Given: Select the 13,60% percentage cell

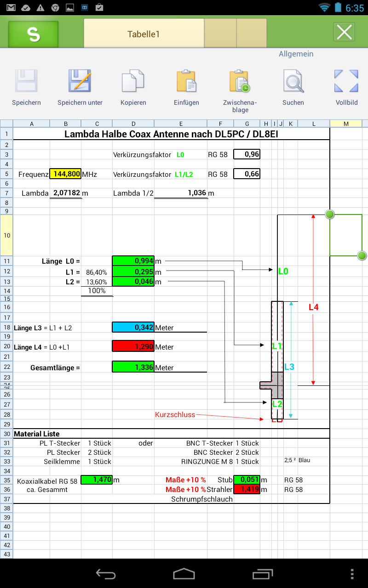Looking at the screenshot, I should (97, 282).
